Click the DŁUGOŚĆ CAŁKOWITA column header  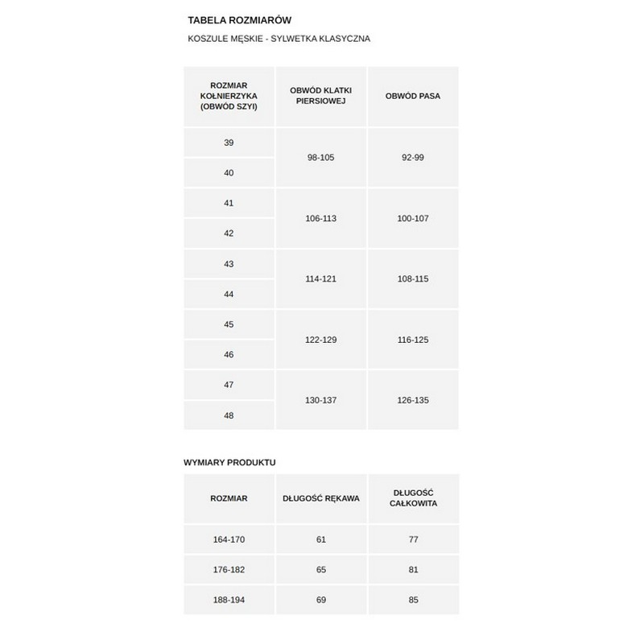[x=413, y=498]
